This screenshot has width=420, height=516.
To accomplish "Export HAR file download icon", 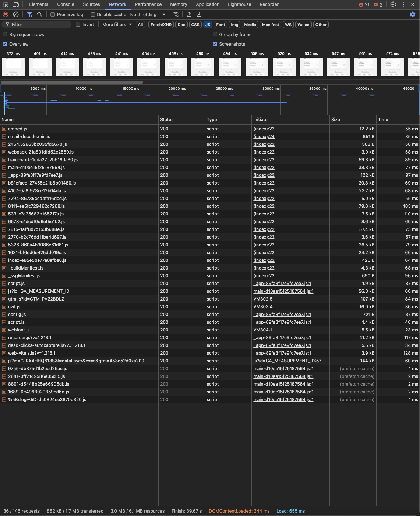I will point(199,14).
